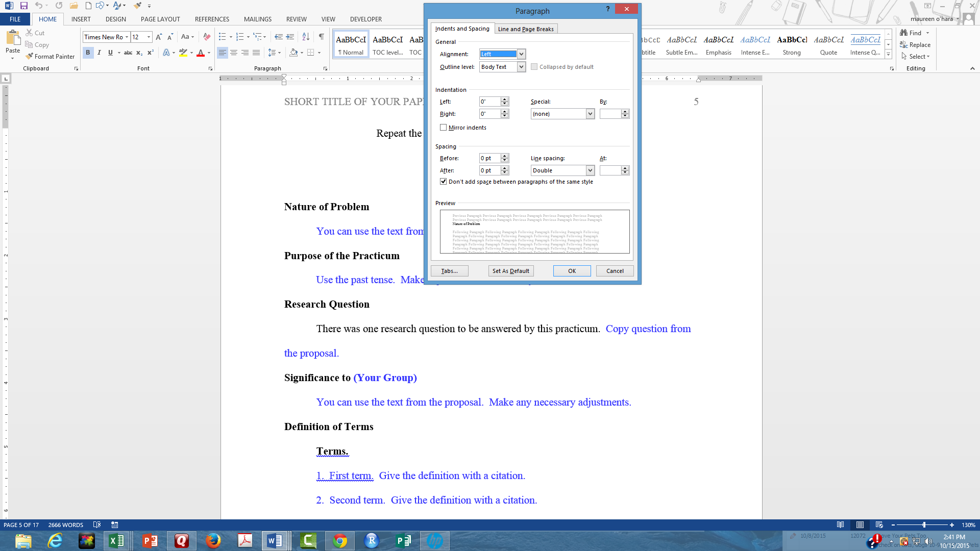Open the REVIEW ribbon tab
This screenshot has height=551, width=980.
(x=296, y=19)
